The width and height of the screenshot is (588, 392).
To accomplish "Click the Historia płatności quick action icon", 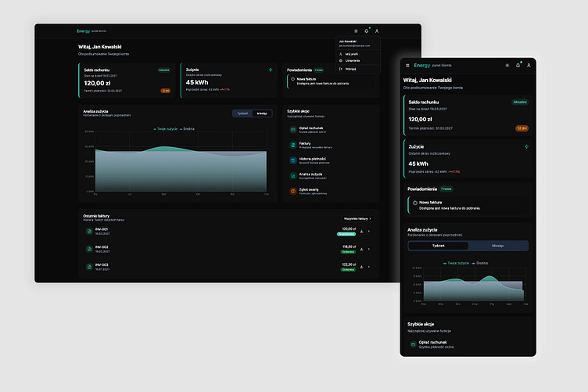I will pyautogui.click(x=293, y=160).
